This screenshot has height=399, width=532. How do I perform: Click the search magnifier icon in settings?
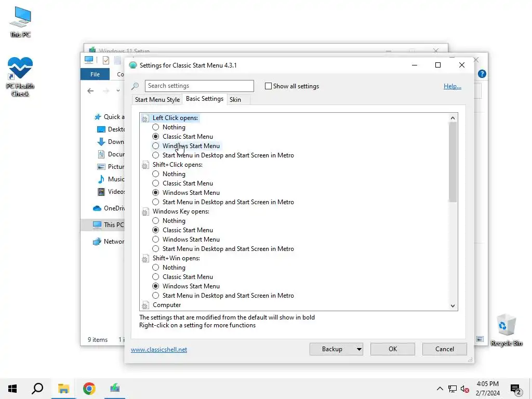click(136, 86)
